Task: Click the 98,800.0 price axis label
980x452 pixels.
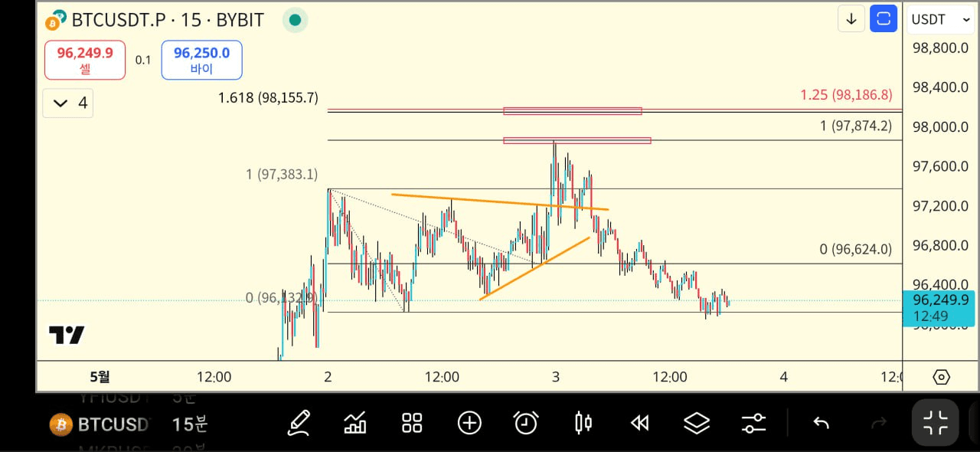Action: (940, 47)
